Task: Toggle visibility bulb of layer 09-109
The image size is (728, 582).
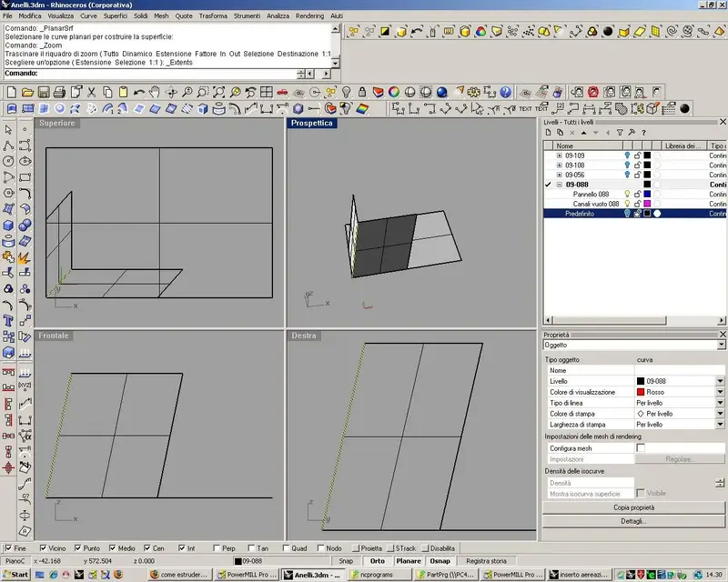Action: pos(627,156)
